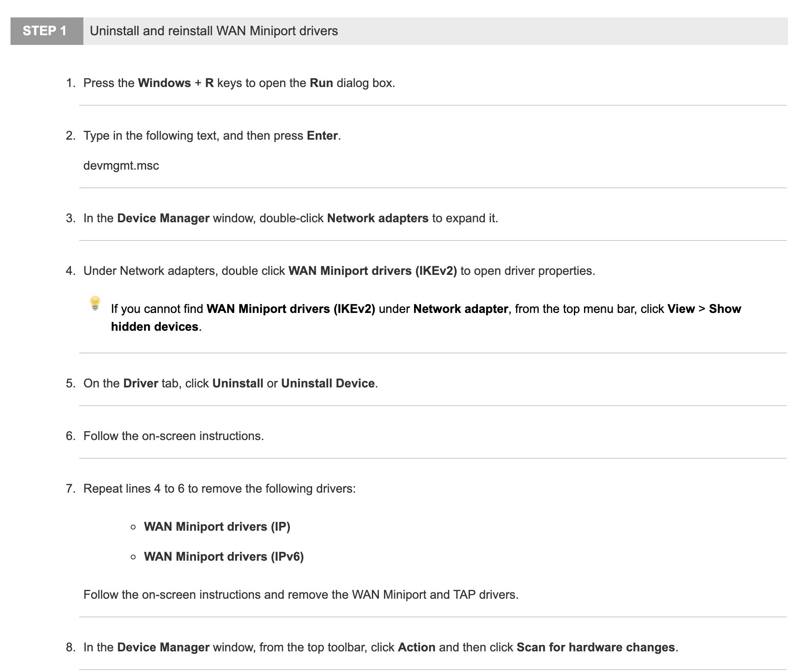Viewport: 788px width, 672px height.
Task: Click the 'Repeat lines 4 to 6' sentence
Action: click(219, 489)
